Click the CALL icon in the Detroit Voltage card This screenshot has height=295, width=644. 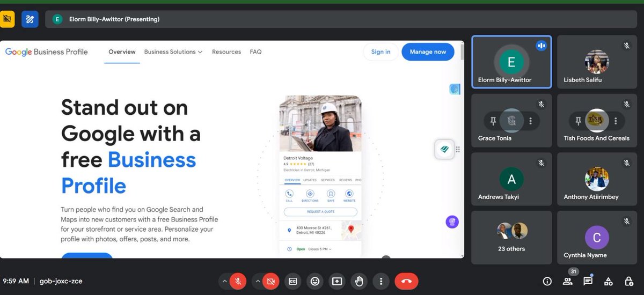(289, 194)
